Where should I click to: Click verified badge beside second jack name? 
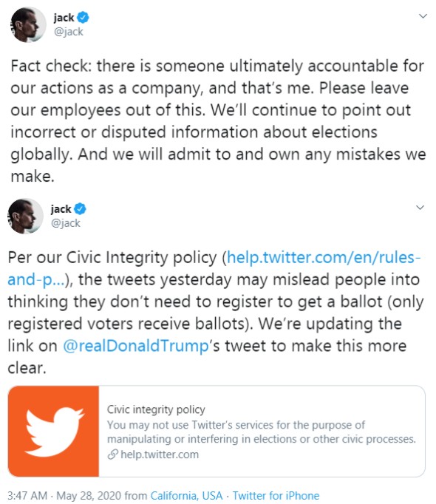(80, 209)
